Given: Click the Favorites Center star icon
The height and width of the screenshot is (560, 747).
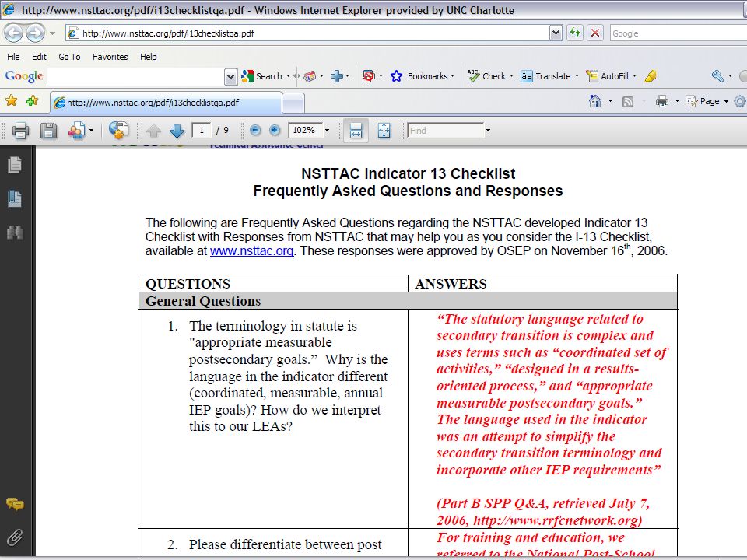Looking at the screenshot, I should tap(12, 100).
